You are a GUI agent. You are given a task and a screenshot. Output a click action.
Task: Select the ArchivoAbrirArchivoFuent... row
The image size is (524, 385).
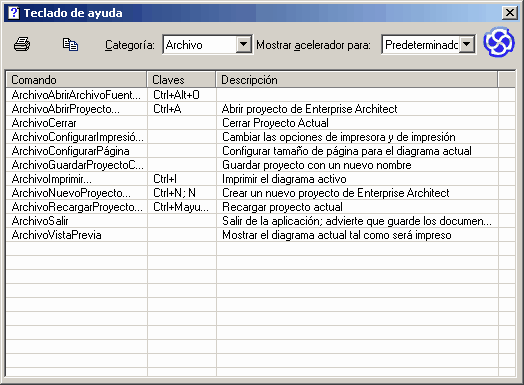click(261, 95)
